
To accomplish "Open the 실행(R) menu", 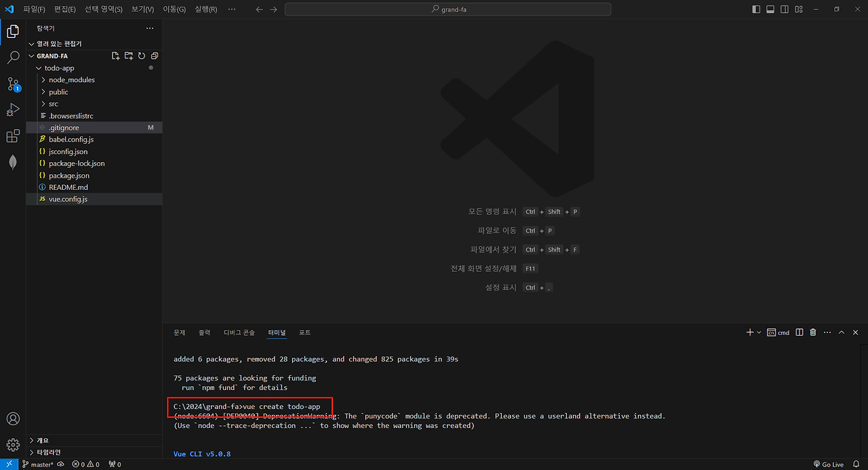I will tap(205, 9).
